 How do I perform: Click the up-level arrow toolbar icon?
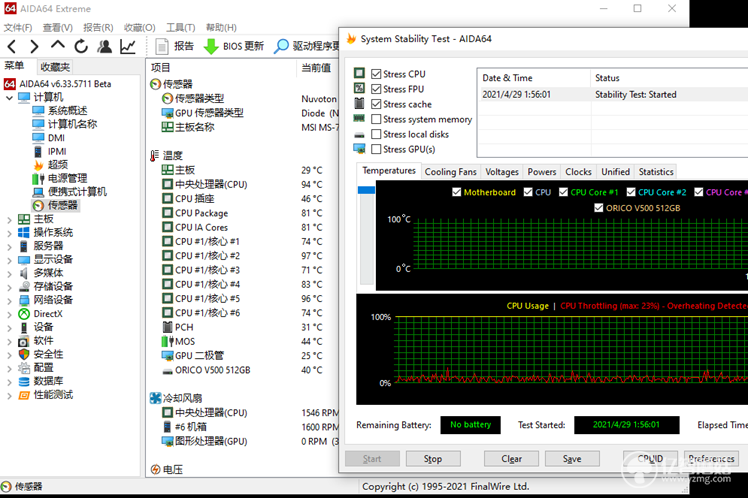click(58, 45)
